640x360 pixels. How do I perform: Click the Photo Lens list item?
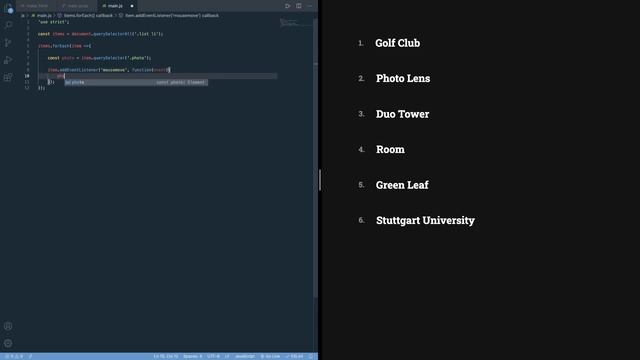(403, 78)
